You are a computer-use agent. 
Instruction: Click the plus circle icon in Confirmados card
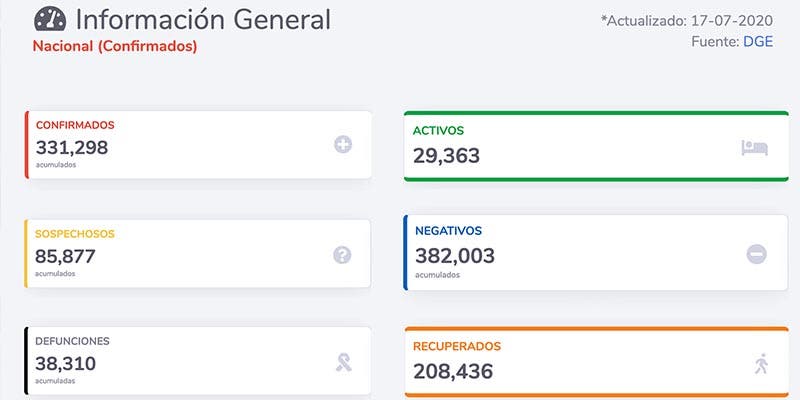click(343, 145)
